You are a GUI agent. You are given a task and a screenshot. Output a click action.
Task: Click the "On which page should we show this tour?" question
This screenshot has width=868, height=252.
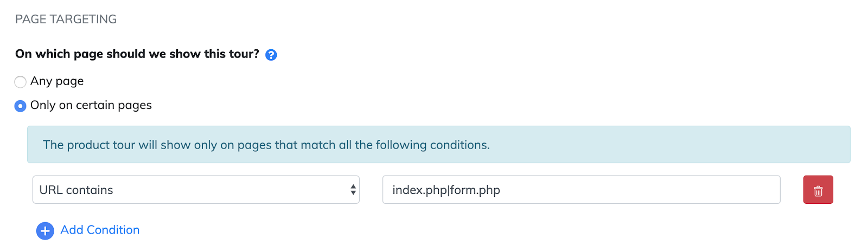(137, 54)
